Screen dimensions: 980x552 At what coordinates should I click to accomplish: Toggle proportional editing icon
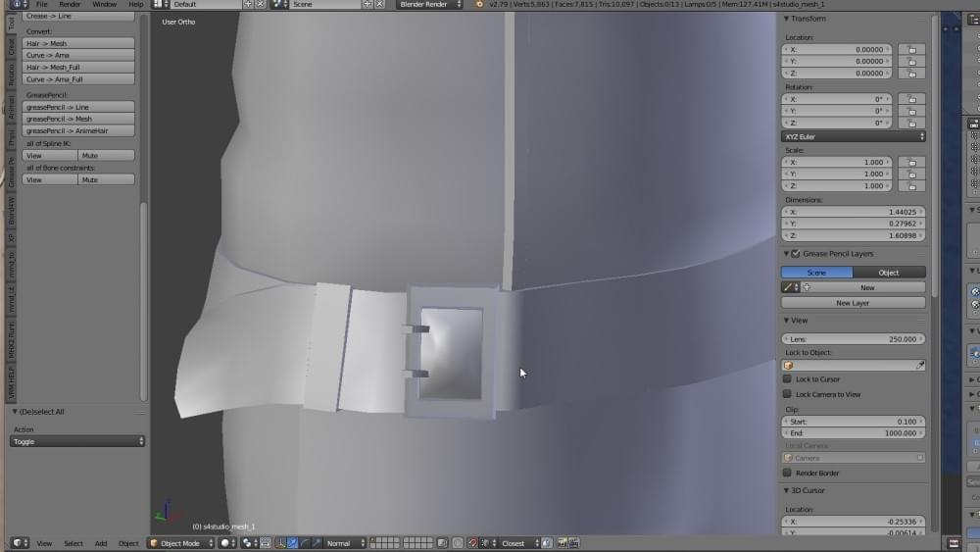pos(458,543)
